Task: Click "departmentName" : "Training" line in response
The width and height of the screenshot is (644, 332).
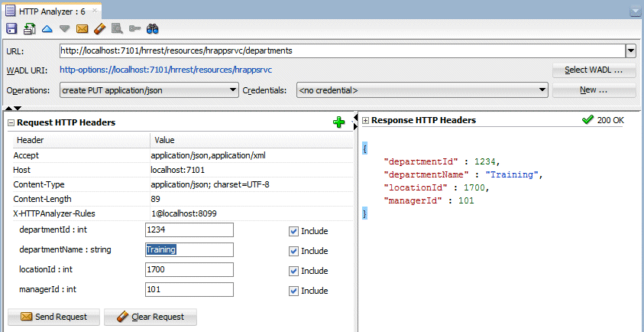Action: (463, 174)
